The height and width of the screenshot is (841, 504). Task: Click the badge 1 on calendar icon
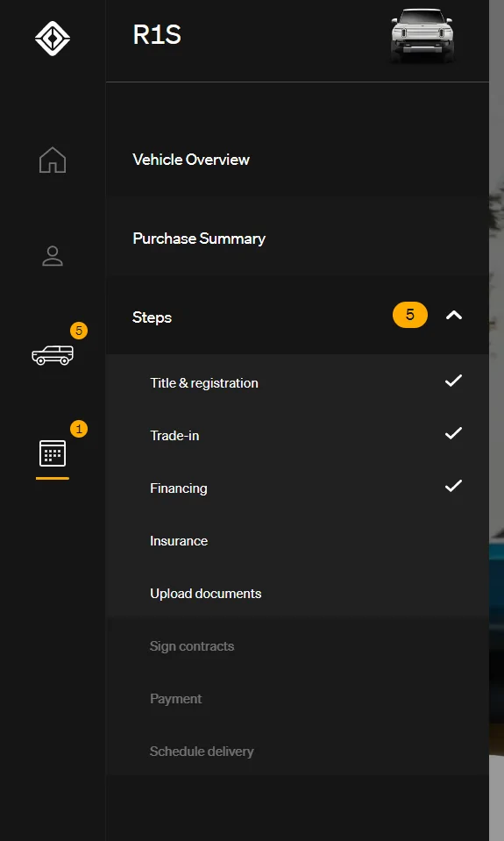click(79, 429)
